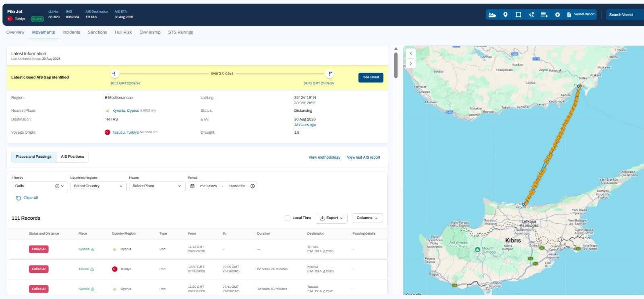Click the location pin icon in header toolbar
The height and width of the screenshot is (299, 644).
[x=505, y=14]
